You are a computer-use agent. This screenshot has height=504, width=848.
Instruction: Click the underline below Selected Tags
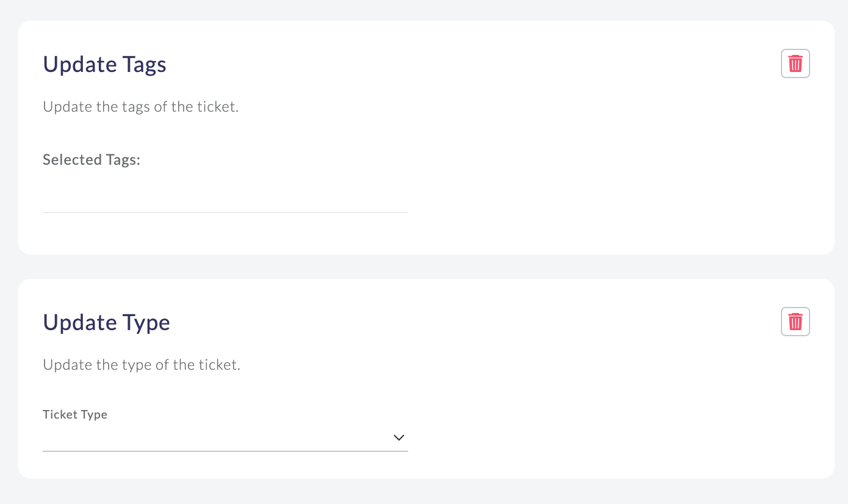(225, 212)
